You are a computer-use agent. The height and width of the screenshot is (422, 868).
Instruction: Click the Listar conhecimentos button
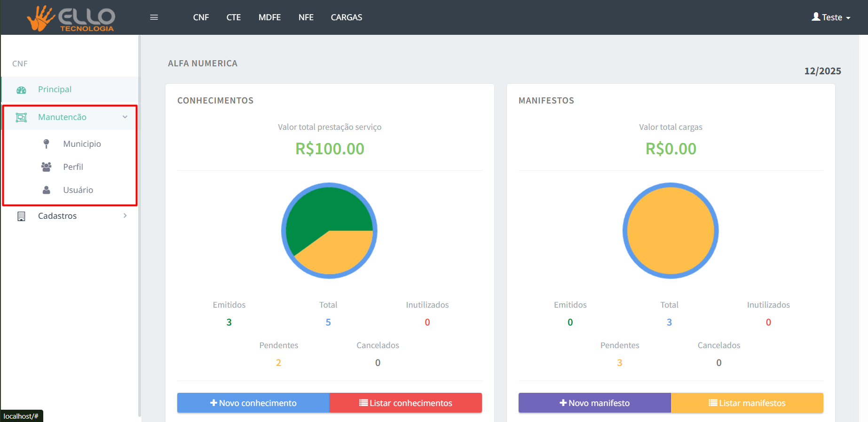point(406,403)
